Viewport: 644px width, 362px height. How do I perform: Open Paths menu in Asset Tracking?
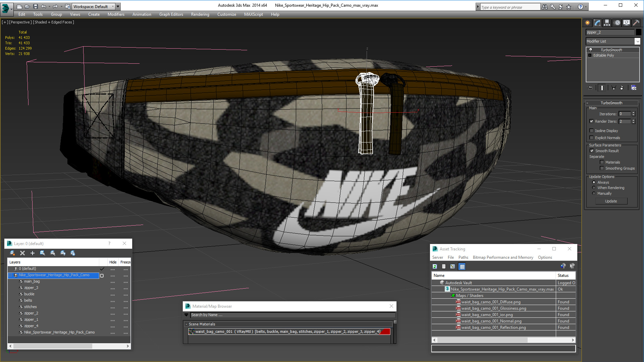(463, 257)
